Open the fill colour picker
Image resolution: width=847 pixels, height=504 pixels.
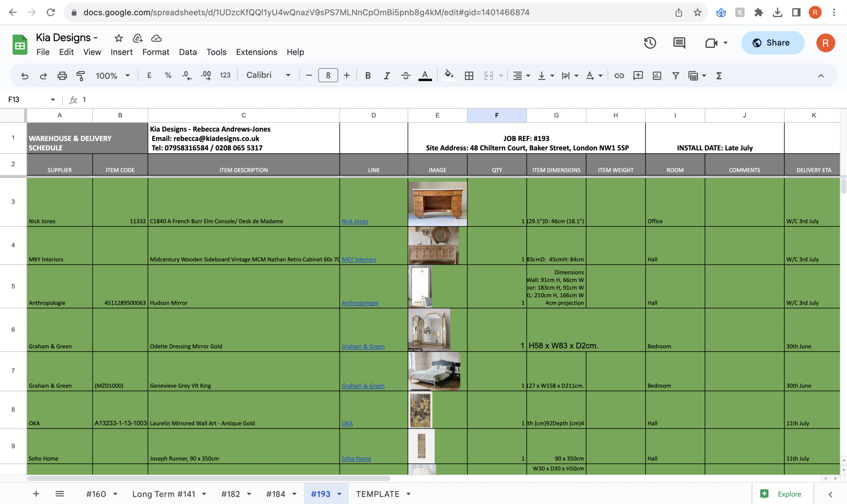click(x=449, y=75)
